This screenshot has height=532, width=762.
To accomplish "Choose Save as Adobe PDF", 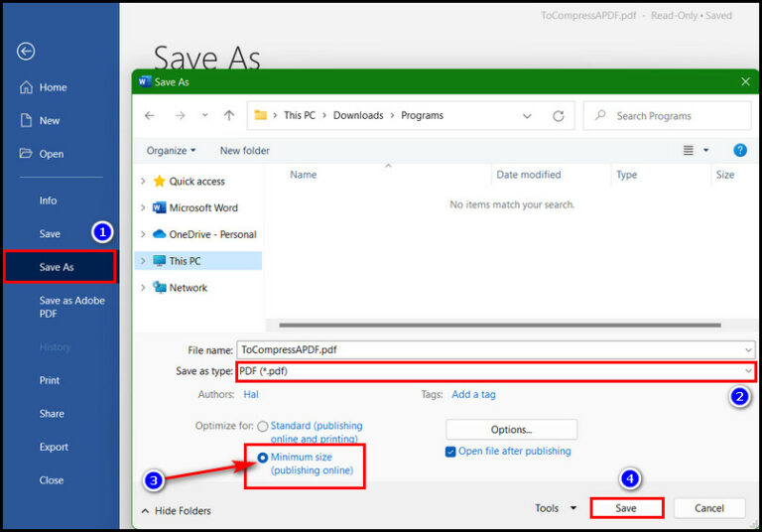I will (71, 307).
